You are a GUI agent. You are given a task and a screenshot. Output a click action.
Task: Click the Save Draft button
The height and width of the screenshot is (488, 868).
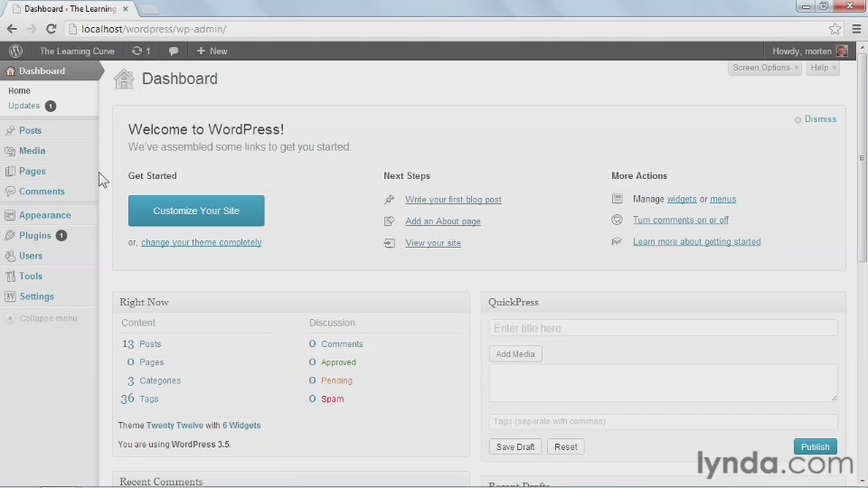click(514, 447)
